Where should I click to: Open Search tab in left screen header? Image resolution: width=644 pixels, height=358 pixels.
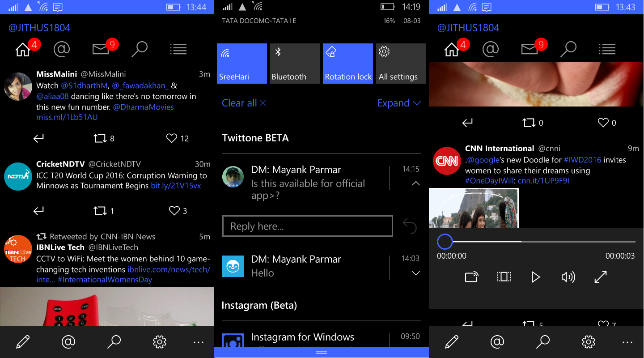click(140, 50)
